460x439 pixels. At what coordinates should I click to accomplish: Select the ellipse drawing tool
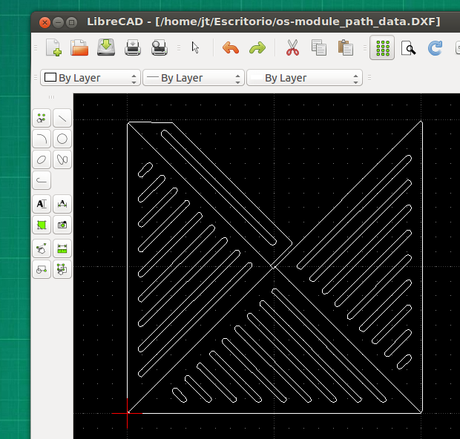point(41,159)
